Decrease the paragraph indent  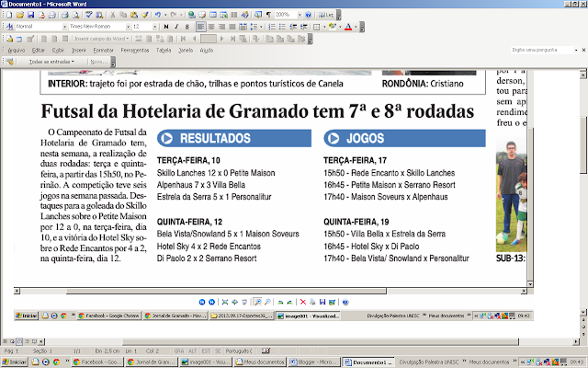pyautogui.click(x=293, y=27)
